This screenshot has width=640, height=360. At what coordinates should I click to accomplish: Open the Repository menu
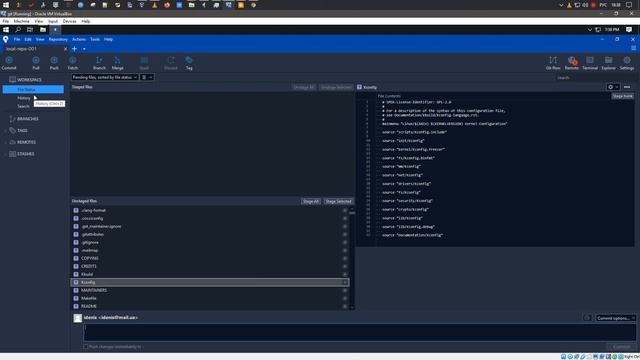coord(58,39)
